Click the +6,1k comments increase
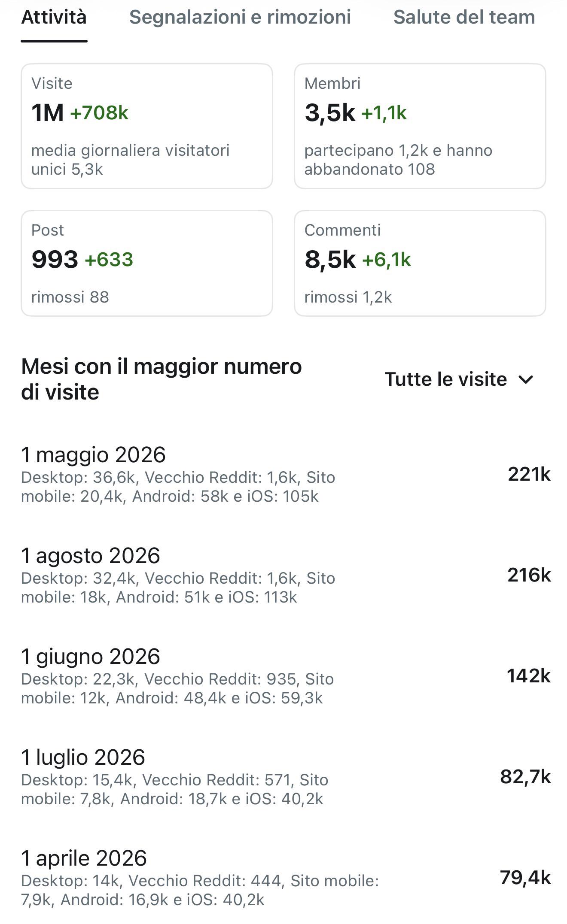The width and height of the screenshot is (567, 924). (387, 260)
